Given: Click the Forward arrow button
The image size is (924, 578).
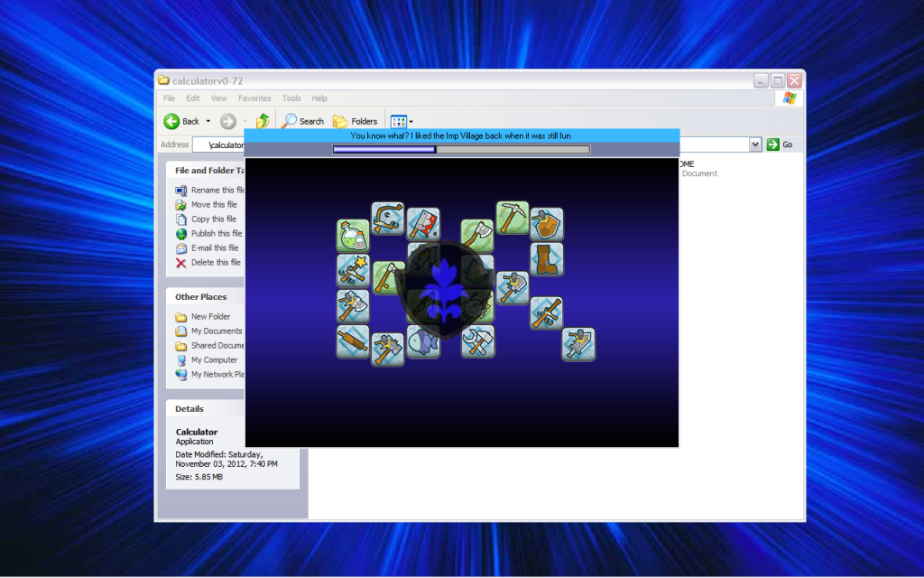Looking at the screenshot, I should pyautogui.click(x=228, y=122).
